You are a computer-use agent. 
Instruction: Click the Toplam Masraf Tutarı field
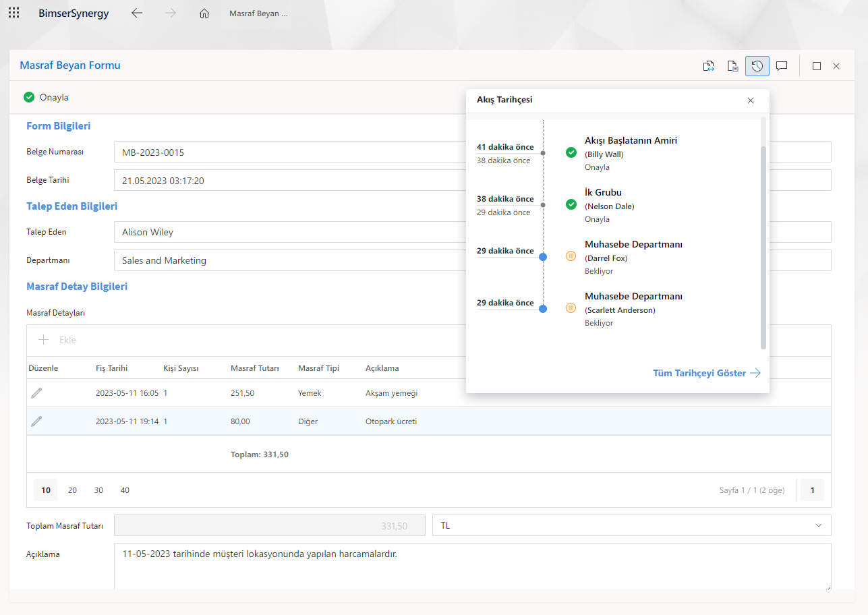coord(270,525)
